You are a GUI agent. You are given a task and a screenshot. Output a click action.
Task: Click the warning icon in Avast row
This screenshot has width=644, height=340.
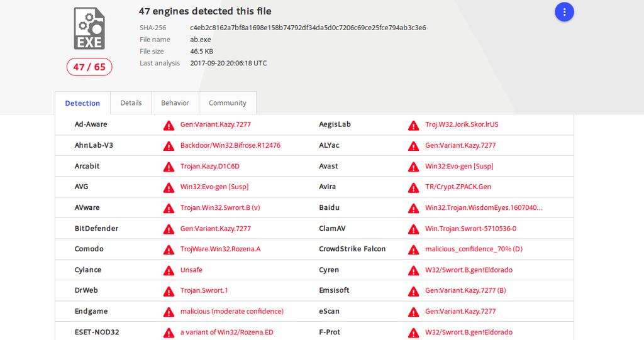pyautogui.click(x=414, y=167)
